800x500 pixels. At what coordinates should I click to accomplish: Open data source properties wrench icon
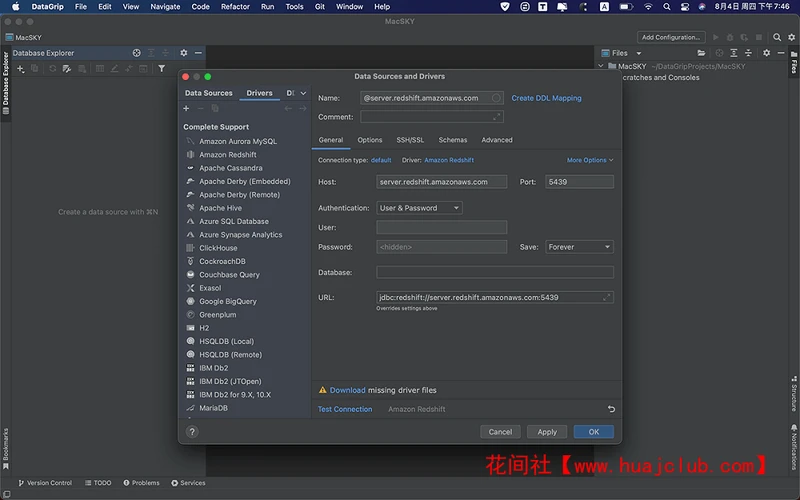[67, 68]
